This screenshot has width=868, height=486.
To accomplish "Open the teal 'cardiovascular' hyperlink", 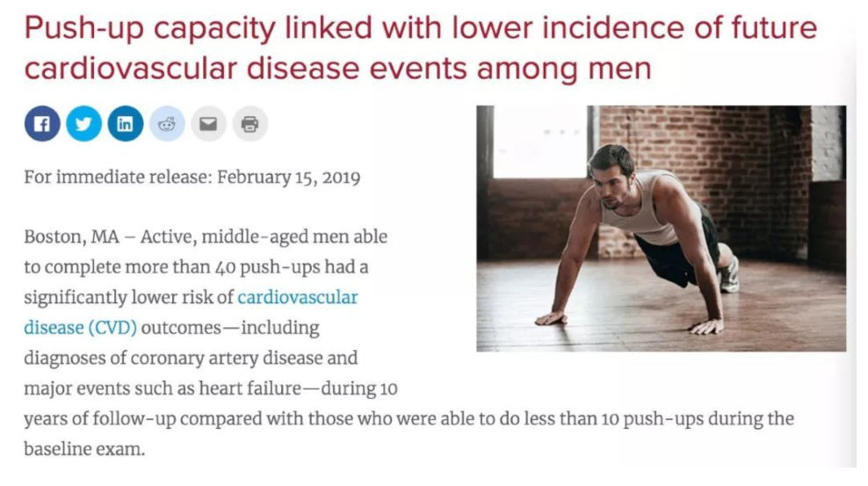I will point(298,297).
